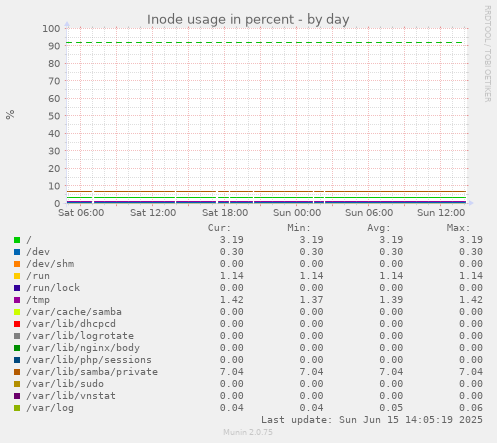
Task: Click the '/var/lib/samba/private' legend label
Action: [x=92, y=372]
